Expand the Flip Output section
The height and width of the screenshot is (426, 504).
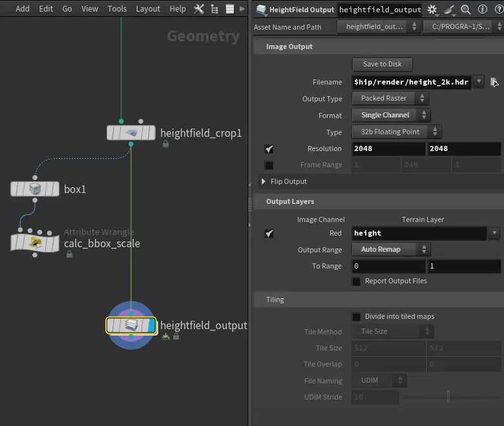pos(263,181)
